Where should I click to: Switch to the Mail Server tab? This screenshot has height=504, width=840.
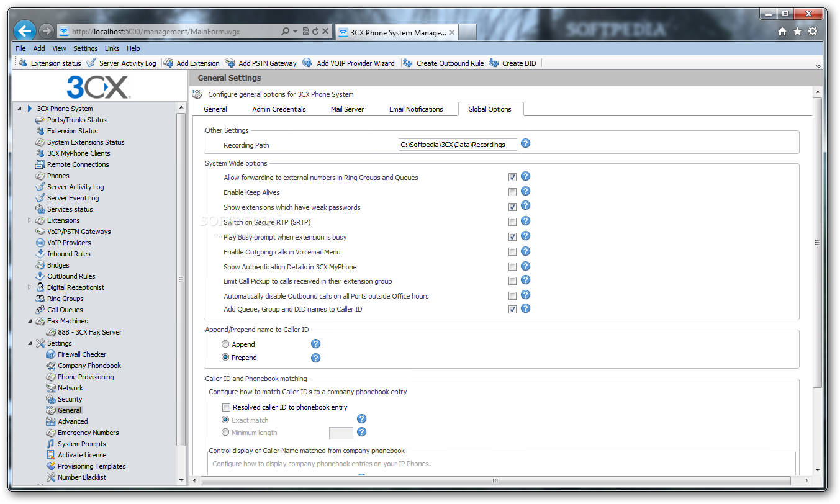tap(347, 109)
